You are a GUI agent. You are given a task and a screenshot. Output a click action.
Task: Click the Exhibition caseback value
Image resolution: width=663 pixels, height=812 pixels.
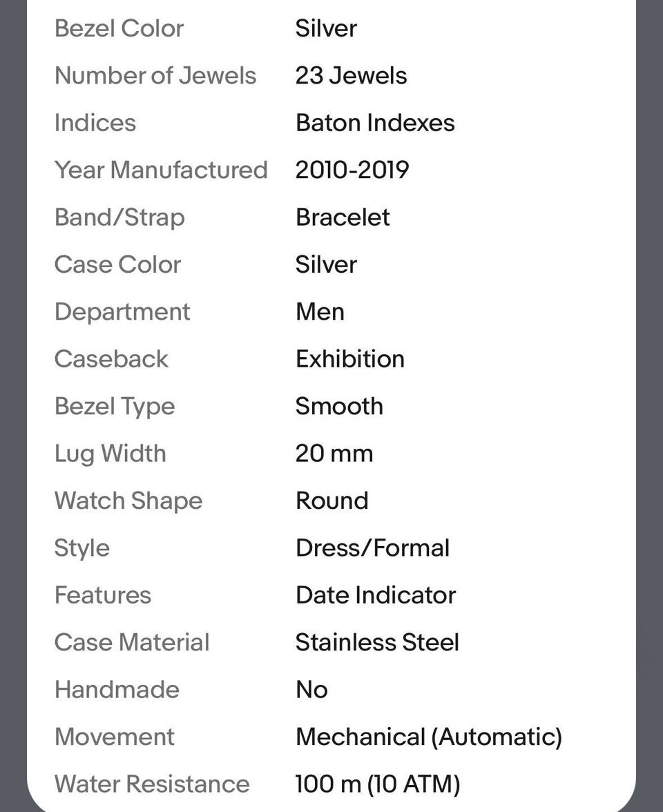click(349, 359)
